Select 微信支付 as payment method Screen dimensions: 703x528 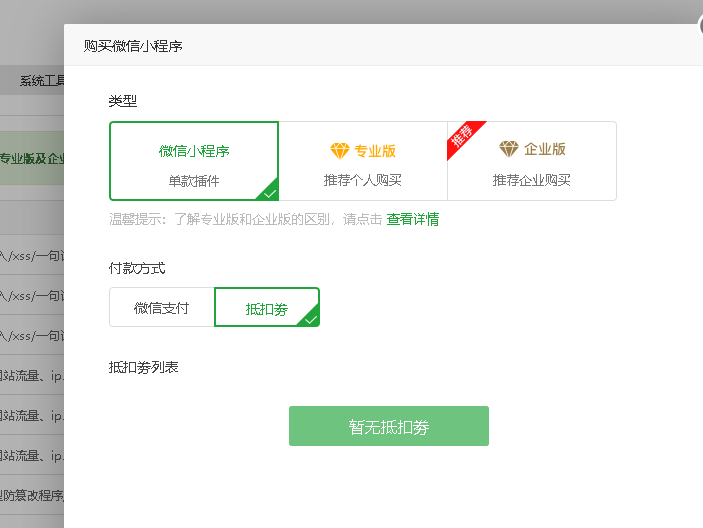(162, 307)
